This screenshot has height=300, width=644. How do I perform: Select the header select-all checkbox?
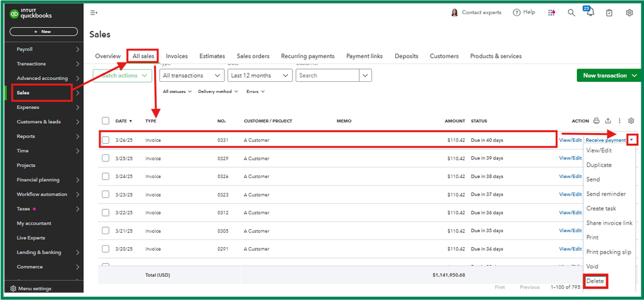[106, 121]
